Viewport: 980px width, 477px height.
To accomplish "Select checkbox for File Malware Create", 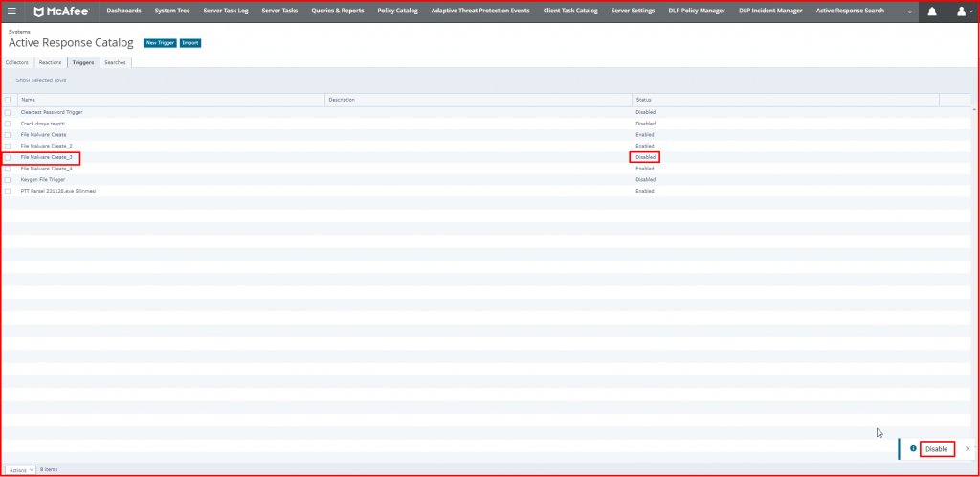I will 8,135.
